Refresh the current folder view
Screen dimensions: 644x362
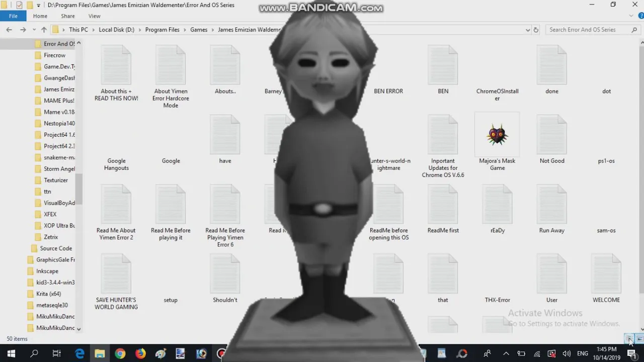(536, 30)
